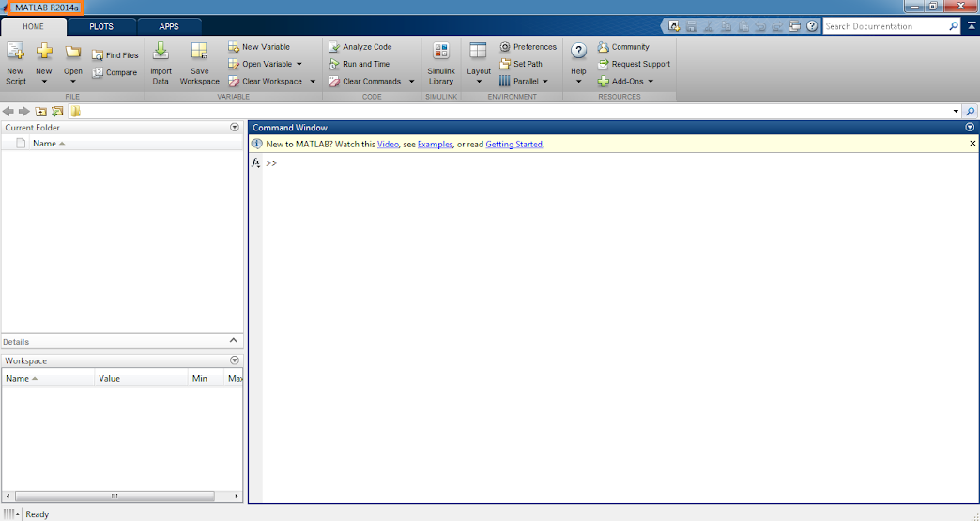Open the Workspace panel actions menu
This screenshot has width=980, height=521.
coord(235,360)
